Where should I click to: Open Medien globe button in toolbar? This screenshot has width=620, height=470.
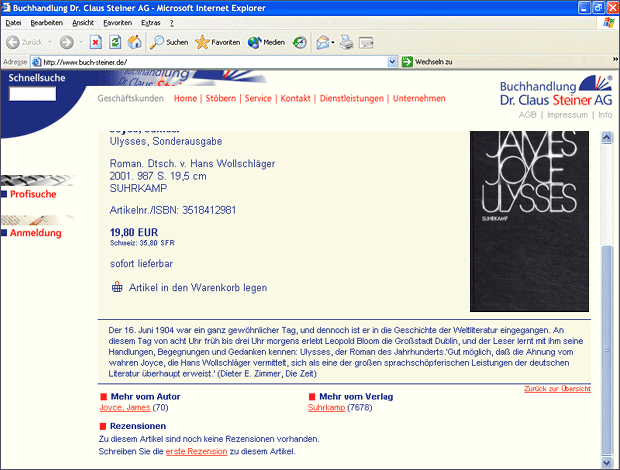[x=266, y=42]
